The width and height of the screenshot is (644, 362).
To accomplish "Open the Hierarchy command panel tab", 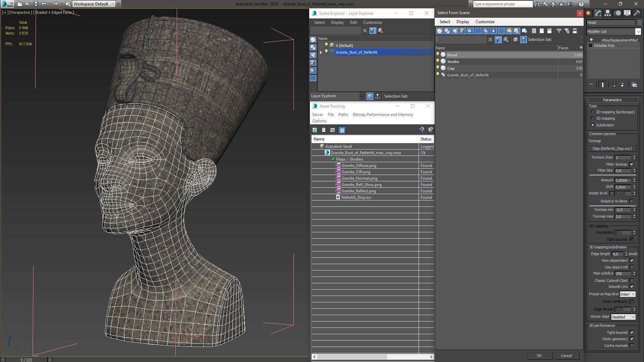I will (x=608, y=13).
